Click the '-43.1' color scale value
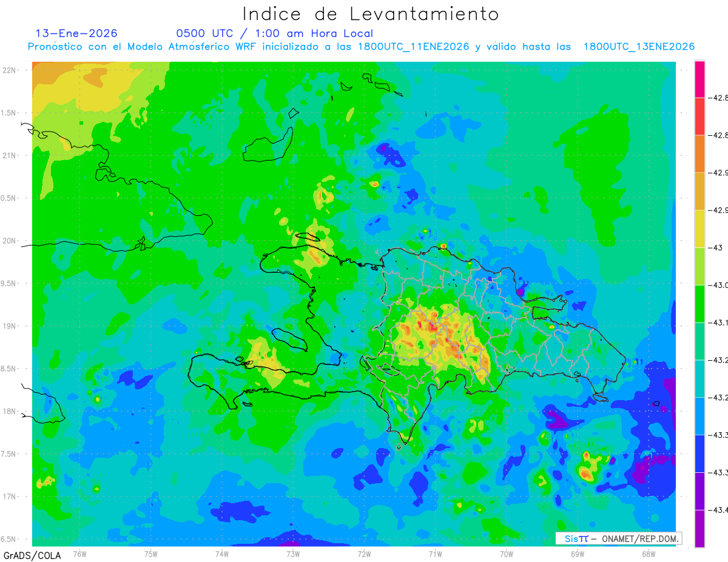Screen dimensions: 728x562 point(719,323)
